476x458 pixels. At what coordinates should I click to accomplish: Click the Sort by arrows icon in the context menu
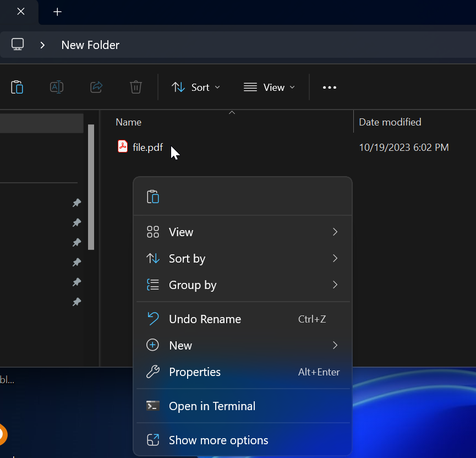[152, 259]
